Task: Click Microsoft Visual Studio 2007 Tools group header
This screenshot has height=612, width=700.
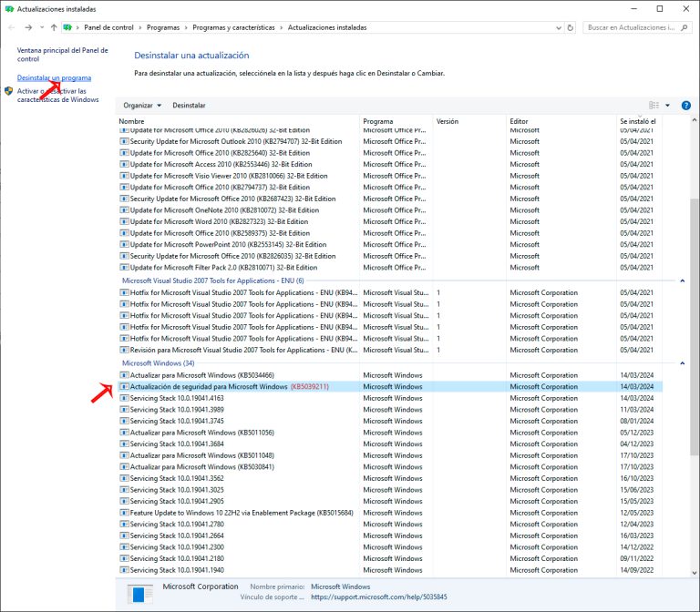Action: pyautogui.click(x=213, y=281)
